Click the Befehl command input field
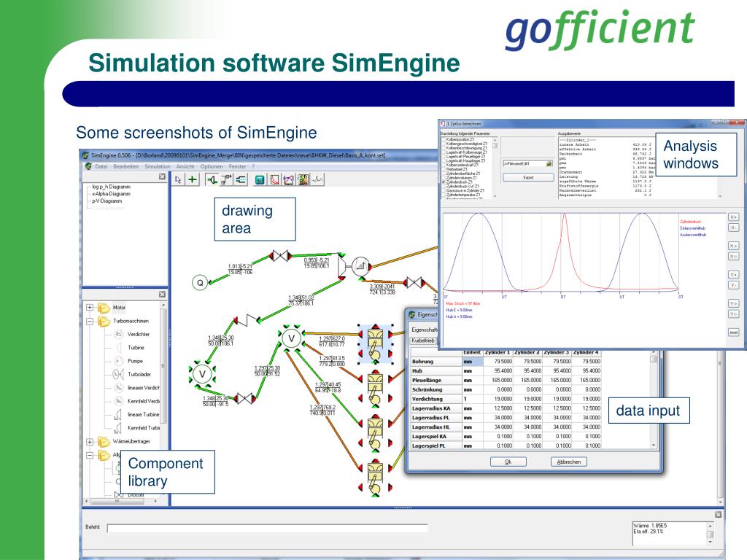747x560 pixels. tap(267, 528)
